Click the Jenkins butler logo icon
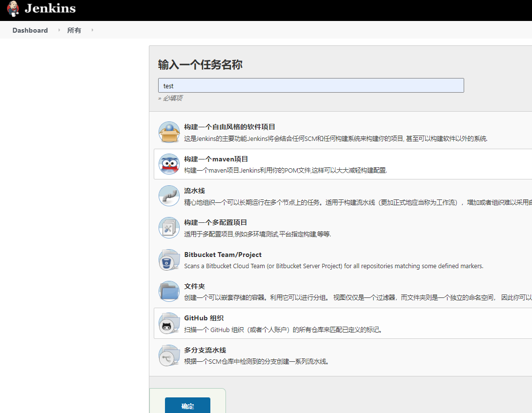 pyautogui.click(x=13, y=8)
